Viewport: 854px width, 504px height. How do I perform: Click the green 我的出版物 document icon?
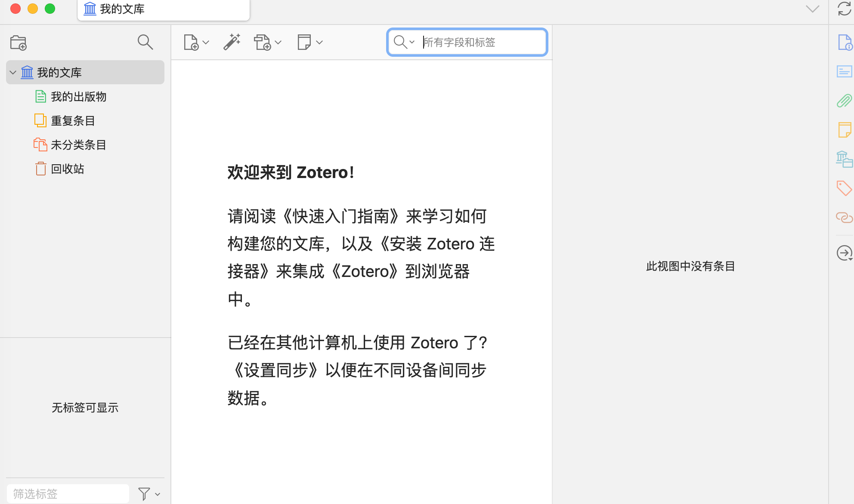[40, 96]
